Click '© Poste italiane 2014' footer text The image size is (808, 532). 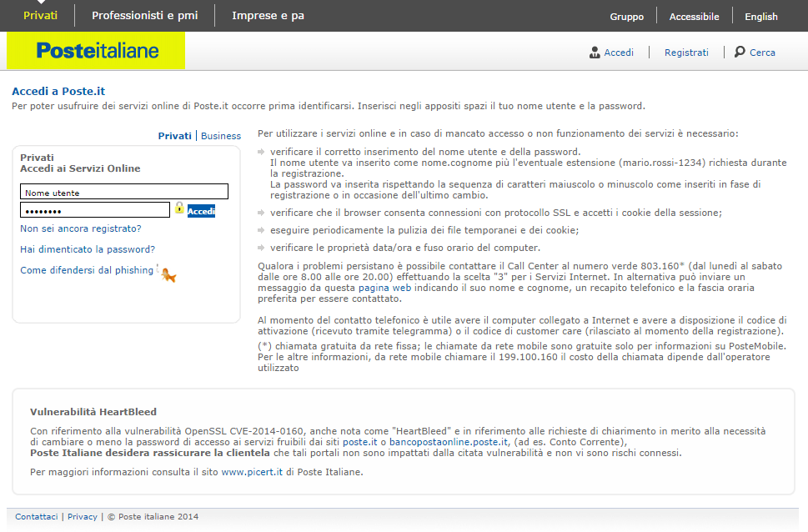tap(153, 516)
